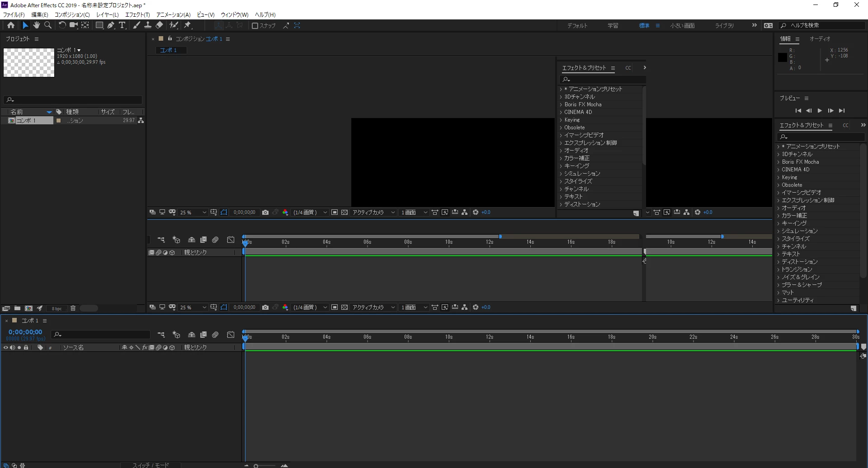868x468 pixels.
Task: Switch to the デフォルト workspace
Action: tap(577, 26)
